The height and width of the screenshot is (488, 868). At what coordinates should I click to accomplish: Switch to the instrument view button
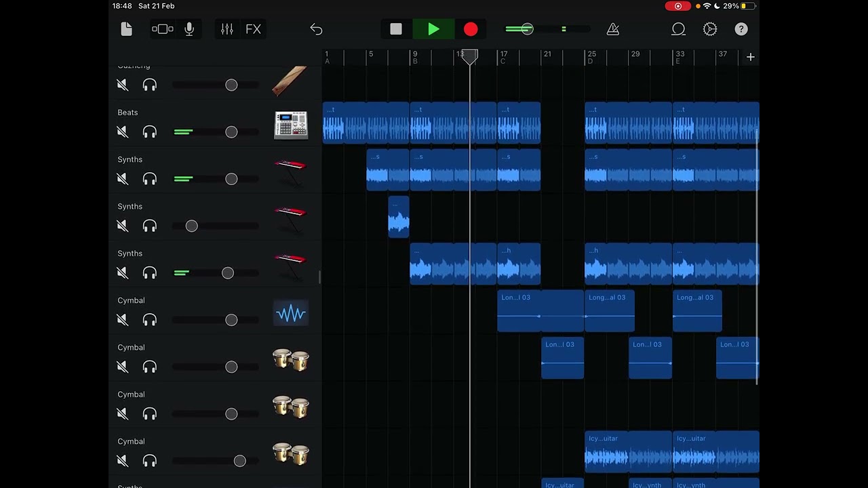pyautogui.click(x=162, y=29)
